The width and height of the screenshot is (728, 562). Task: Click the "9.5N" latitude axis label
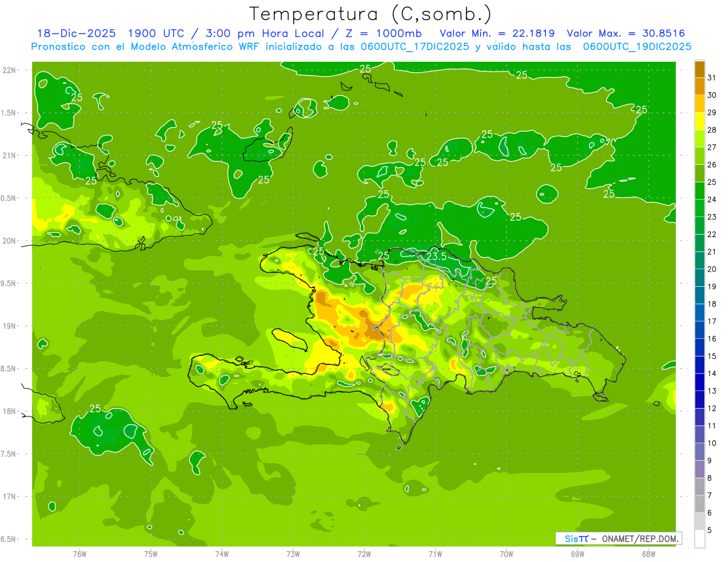point(9,283)
